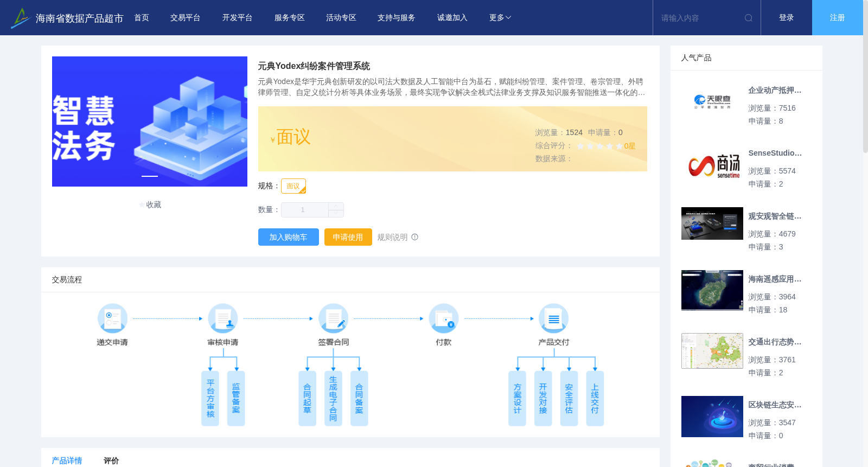The image size is (868, 467).
Task: Click the 人气产品 panel heading
Action: pyautogui.click(x=696, y=58)
